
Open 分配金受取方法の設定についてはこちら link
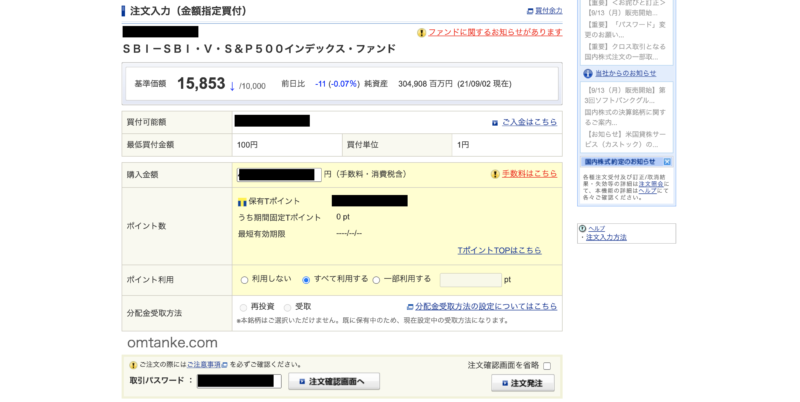tap(486, 307)
